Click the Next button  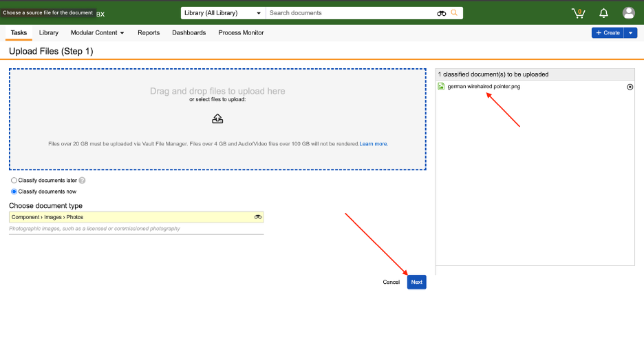coord(416,282)
